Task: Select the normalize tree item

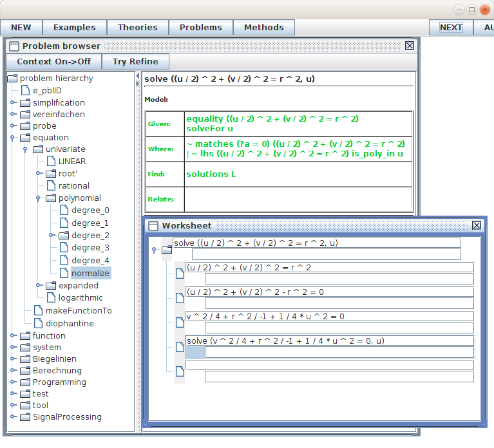Action: point(90,274)
